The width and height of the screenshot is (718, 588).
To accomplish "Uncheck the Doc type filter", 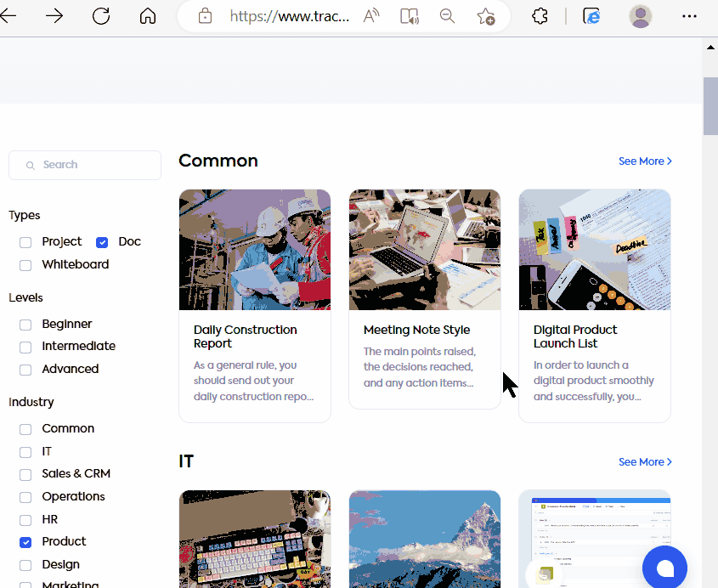I will click(x=102, y=241).
